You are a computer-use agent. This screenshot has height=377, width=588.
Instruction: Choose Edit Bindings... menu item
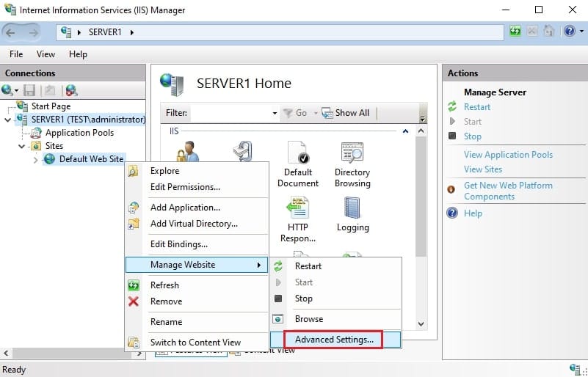(197, 244)
